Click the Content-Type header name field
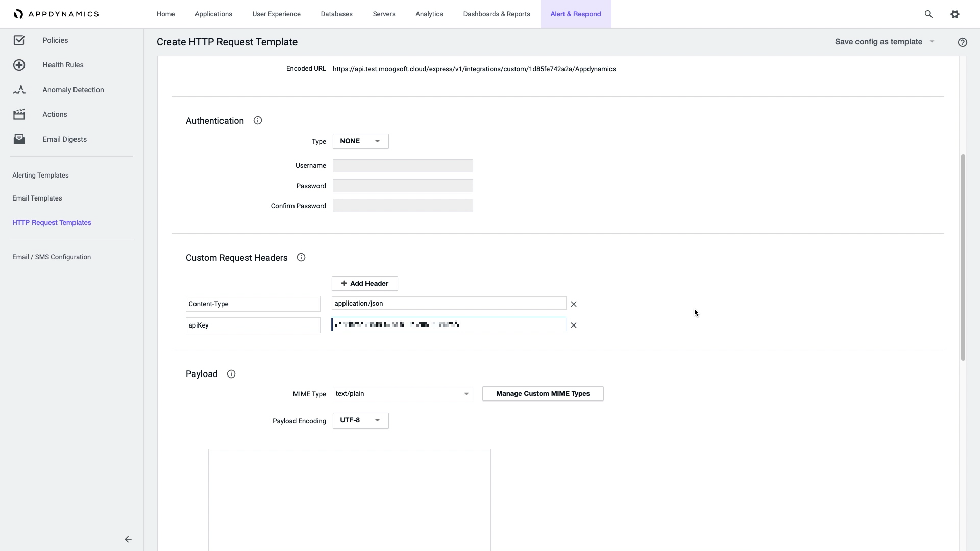980x551 pixels. click(253, 304)
